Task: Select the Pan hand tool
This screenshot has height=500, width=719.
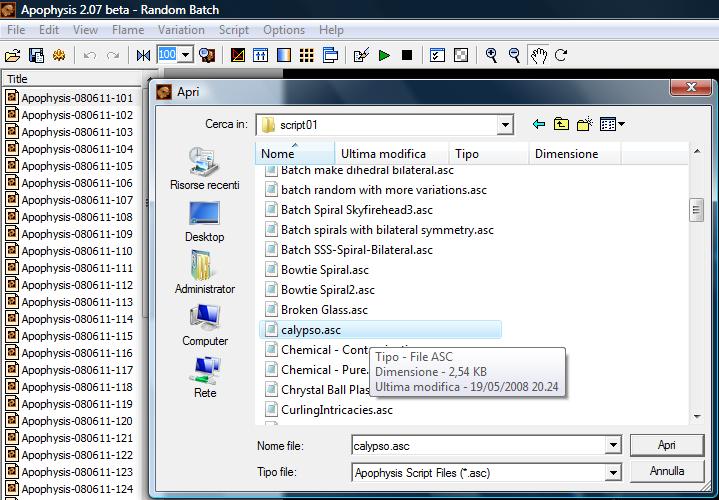Action: [538, 56]
